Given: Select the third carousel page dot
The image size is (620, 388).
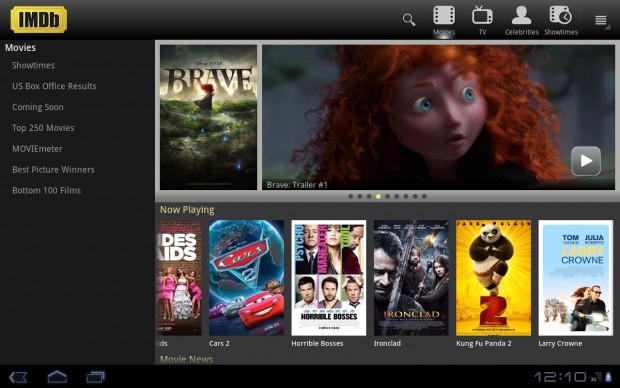Looking at the screenshot, I should pos(369,197).
